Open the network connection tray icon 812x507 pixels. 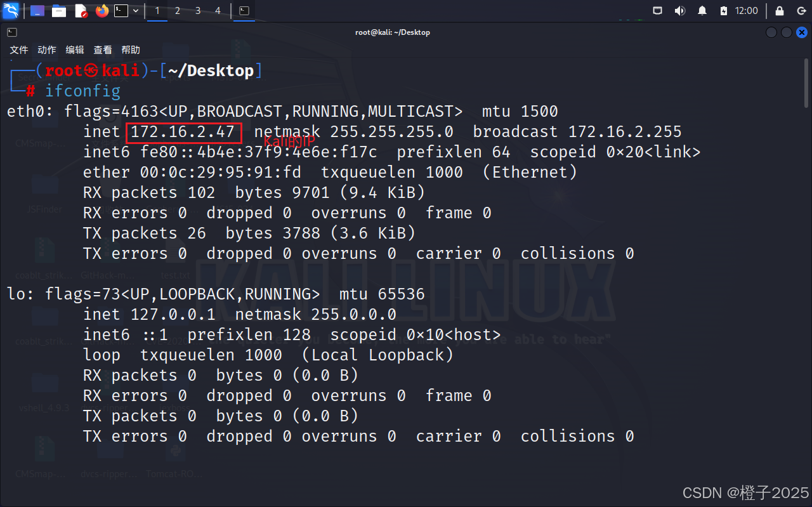tap(658, 11)
